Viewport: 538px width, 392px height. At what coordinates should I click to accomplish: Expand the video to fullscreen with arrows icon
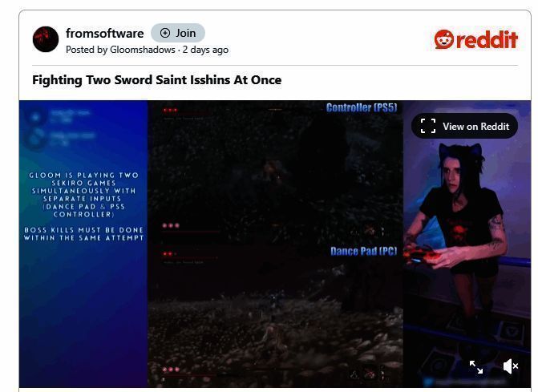(476, 367)
